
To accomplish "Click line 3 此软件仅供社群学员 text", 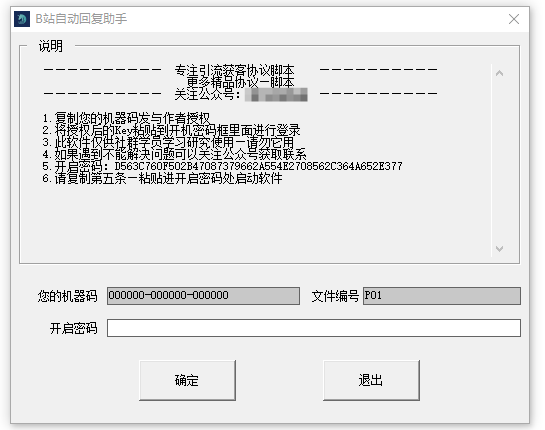I will pos(168,142).
